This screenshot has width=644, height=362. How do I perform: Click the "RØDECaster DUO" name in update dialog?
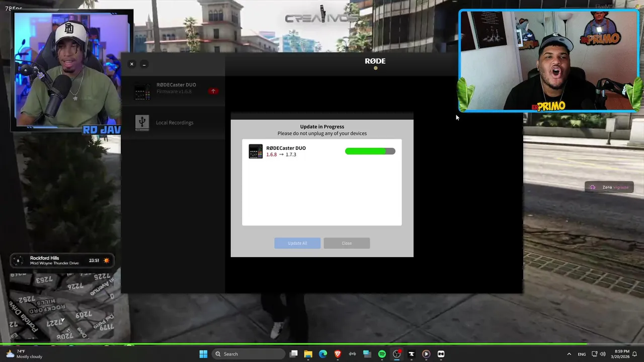[286, 148]
